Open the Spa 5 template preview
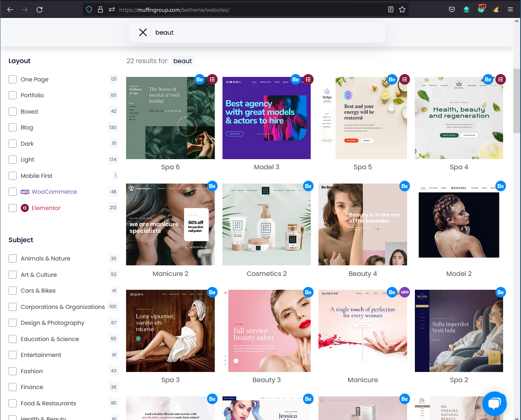The image size is (521, 420). coord(363,118)
